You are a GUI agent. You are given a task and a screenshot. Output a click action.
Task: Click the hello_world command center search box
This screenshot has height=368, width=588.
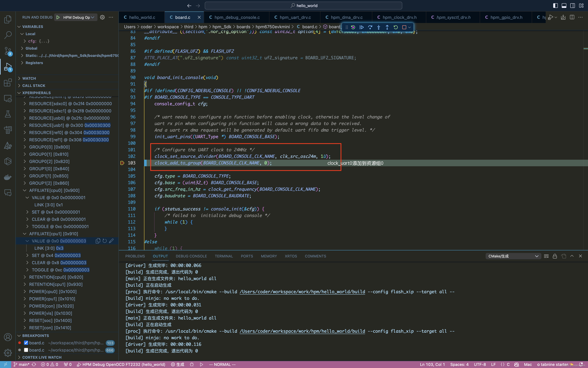pyautogui.click(x=303, y=6)
